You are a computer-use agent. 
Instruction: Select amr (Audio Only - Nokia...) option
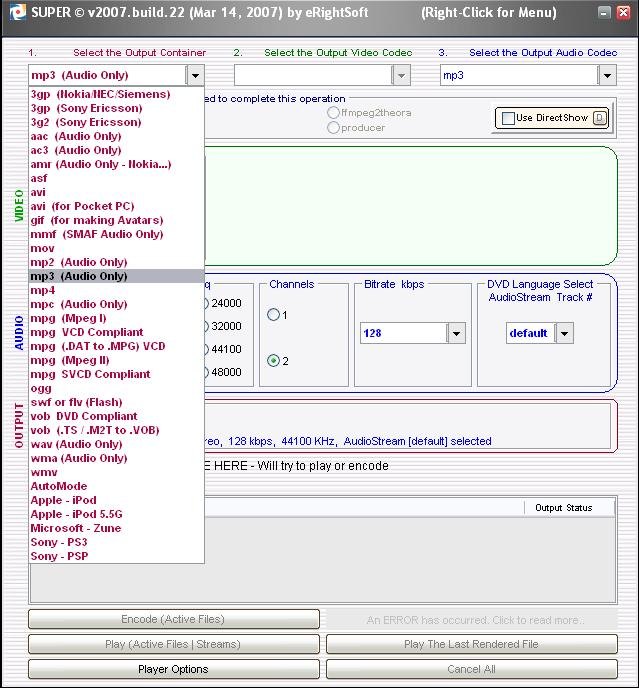pyautogui.click(x=116, y=164)
